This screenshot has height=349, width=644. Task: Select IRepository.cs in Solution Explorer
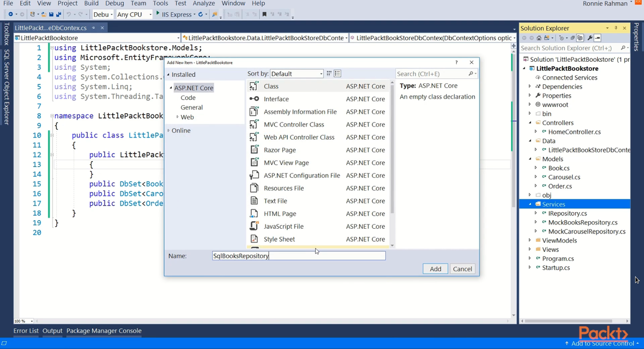coord(567,213)
